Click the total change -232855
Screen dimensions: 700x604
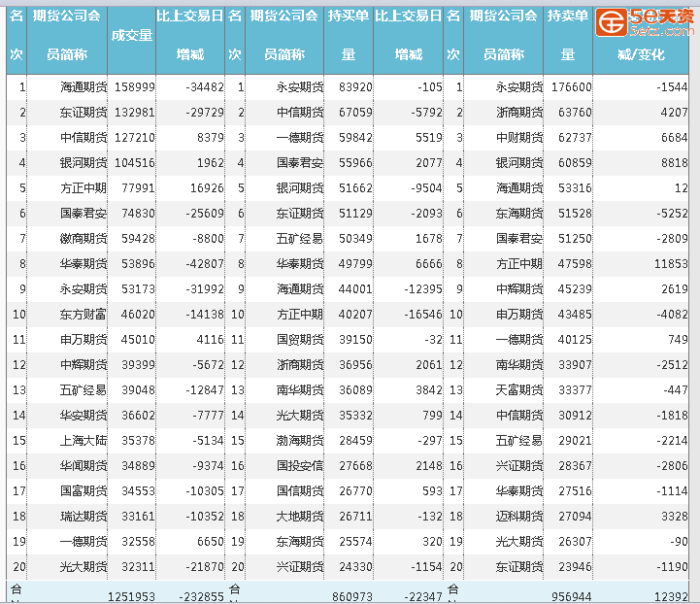pyautogui.click(x=201, y=596)
